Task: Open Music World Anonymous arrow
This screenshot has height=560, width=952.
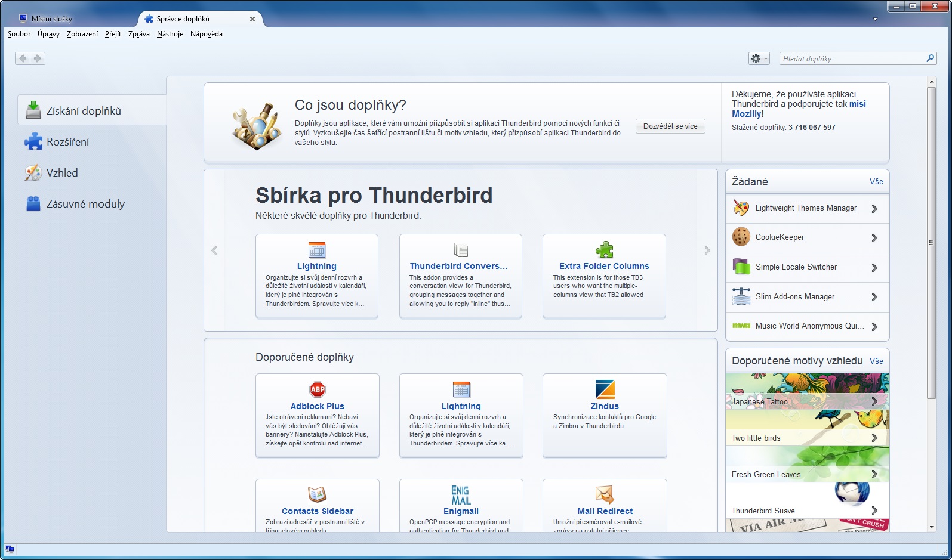Action: coord(874,327)
